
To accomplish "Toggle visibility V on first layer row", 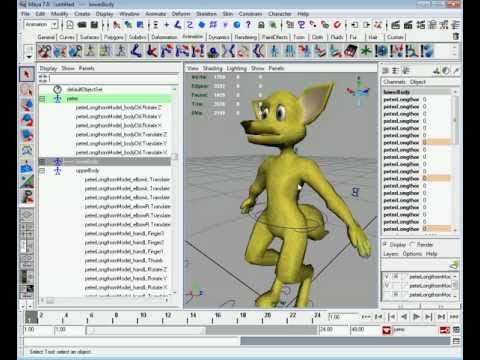I will pos(387,276).
